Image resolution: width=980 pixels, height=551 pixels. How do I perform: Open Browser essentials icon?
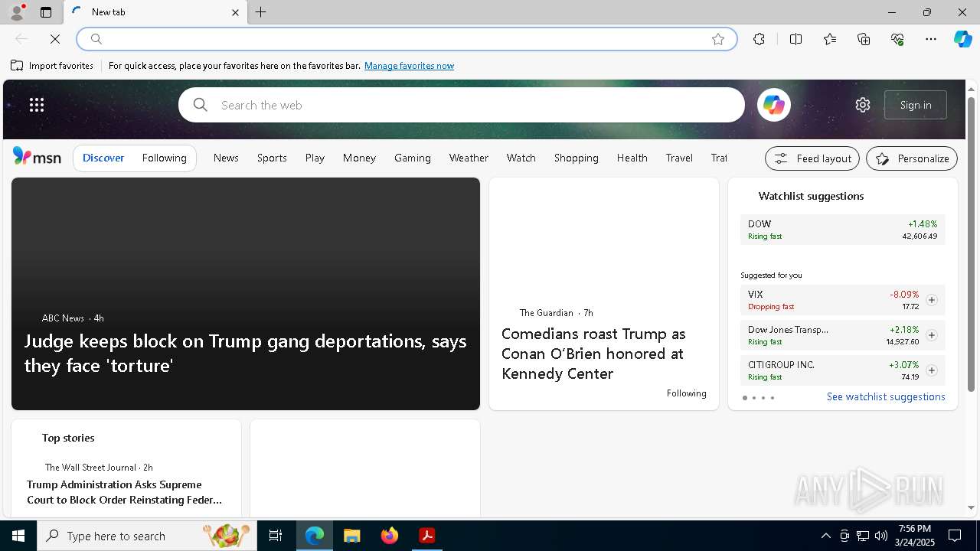pos(897,39)
